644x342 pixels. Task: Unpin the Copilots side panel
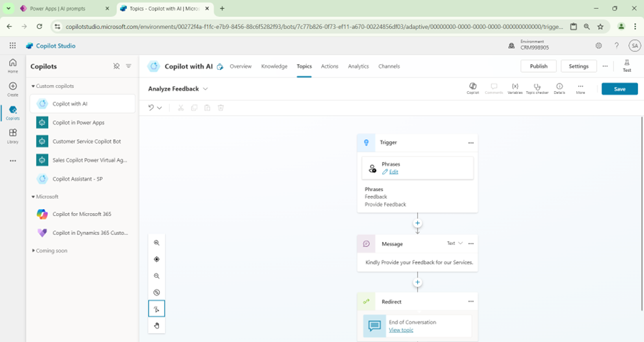(116, 66)
